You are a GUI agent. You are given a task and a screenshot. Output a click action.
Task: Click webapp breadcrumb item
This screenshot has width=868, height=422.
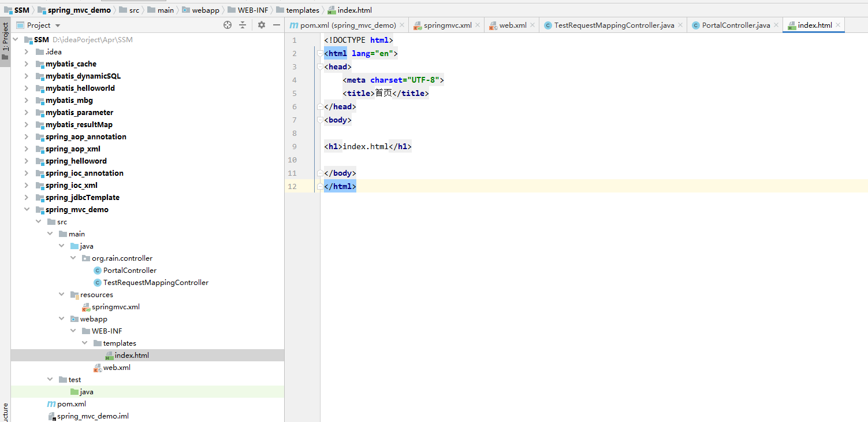pyautogui.click(x=200, y=10)
